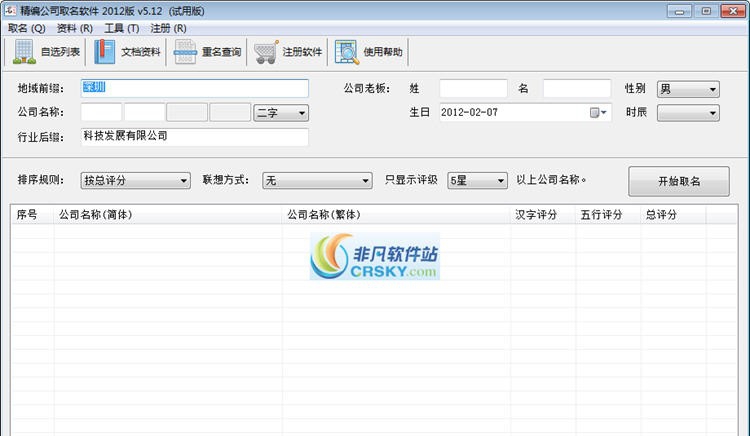Open the 资料 (R) menu
This screenshot has height=436, width=750.
coord(75,29)
